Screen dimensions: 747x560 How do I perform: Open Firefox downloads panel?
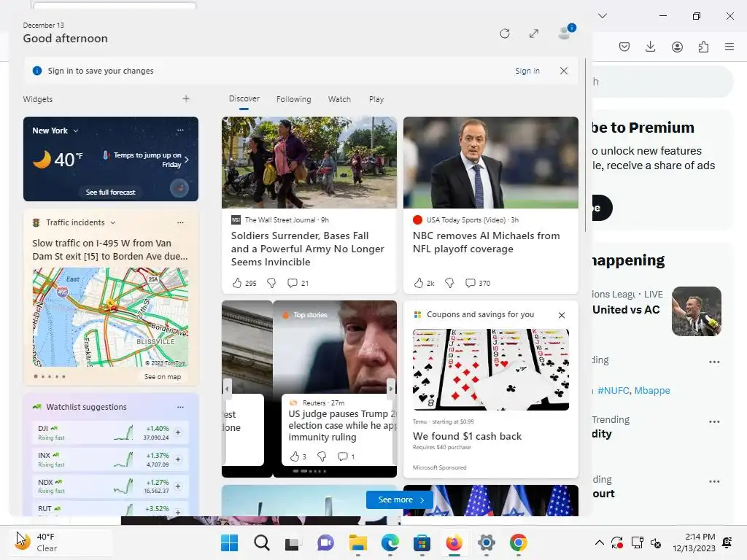[x=650, y=46]
